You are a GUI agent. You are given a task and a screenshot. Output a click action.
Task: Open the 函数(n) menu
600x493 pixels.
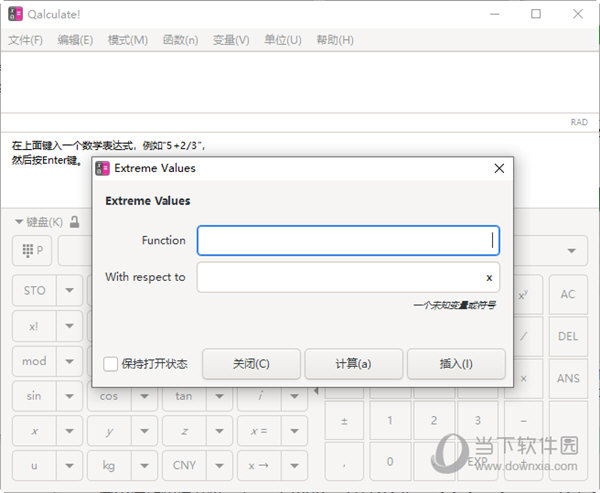click(x=180, y=40)
